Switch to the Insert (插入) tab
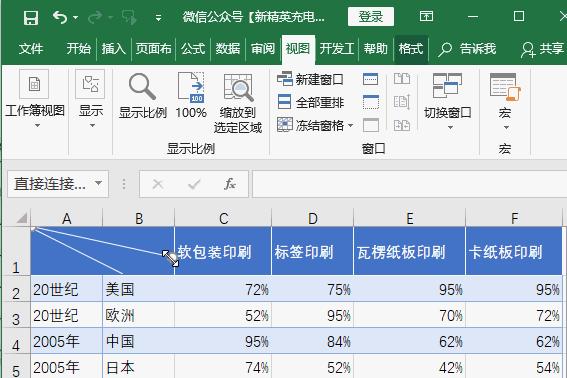The width and height of the screenshot is (567, 378). pyautogui.click(x=113, y=48)
